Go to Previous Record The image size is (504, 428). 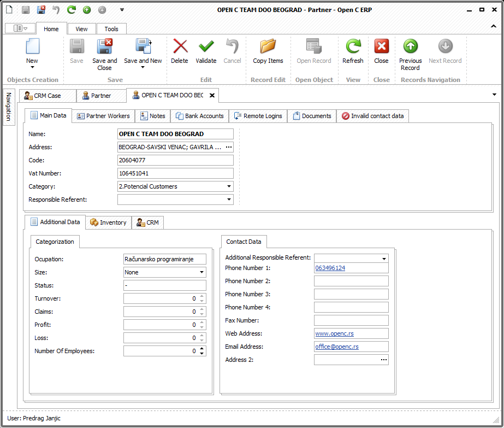[411, 46]
